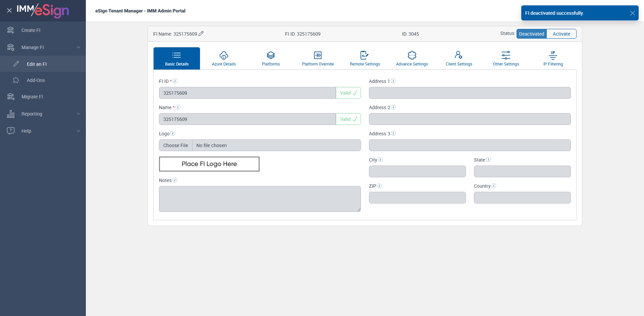Click the pencil icon beside FI Name

point(201,34)
